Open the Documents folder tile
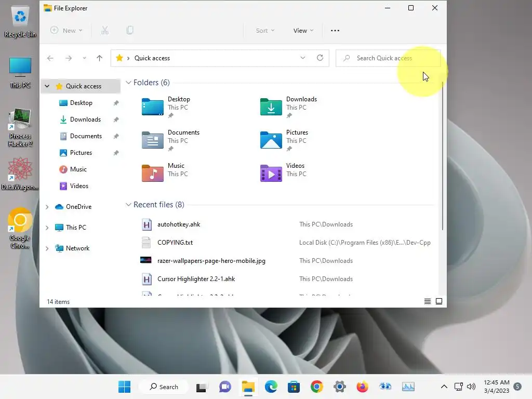Screen dimensions: 532x399 [170, 140]
